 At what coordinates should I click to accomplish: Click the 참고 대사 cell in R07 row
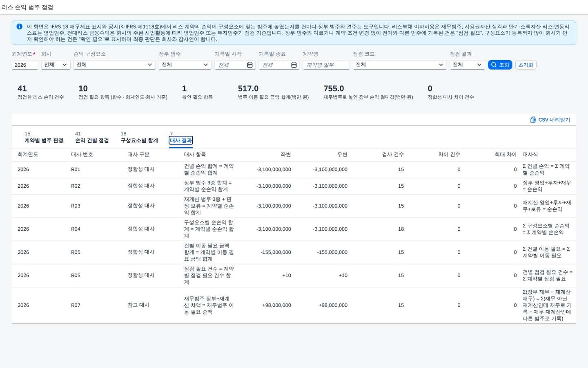(138, 305)
